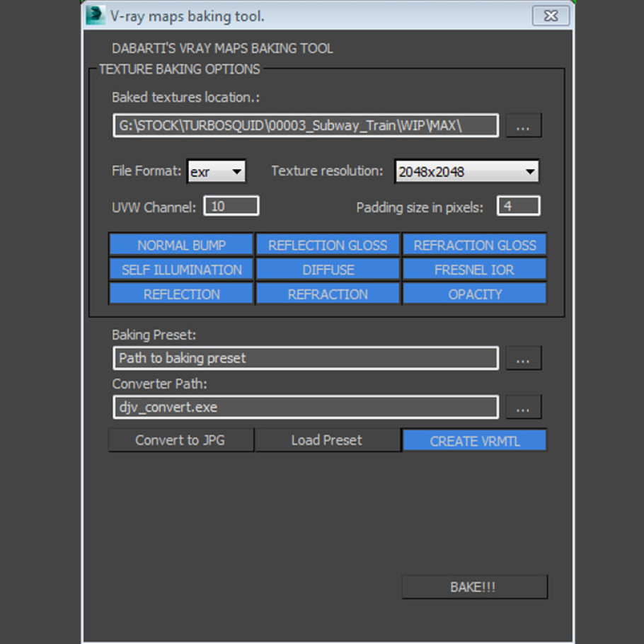Click the "Baked textures location.:" label
Viewport: 644px width, 644px height.
tap(185, 98)
